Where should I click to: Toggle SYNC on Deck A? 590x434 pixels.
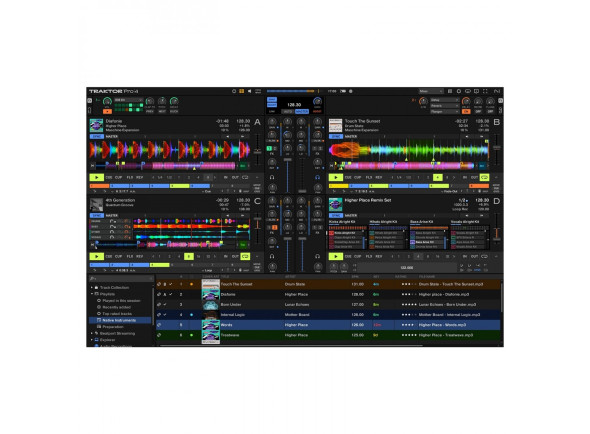[x=96, y=136]
